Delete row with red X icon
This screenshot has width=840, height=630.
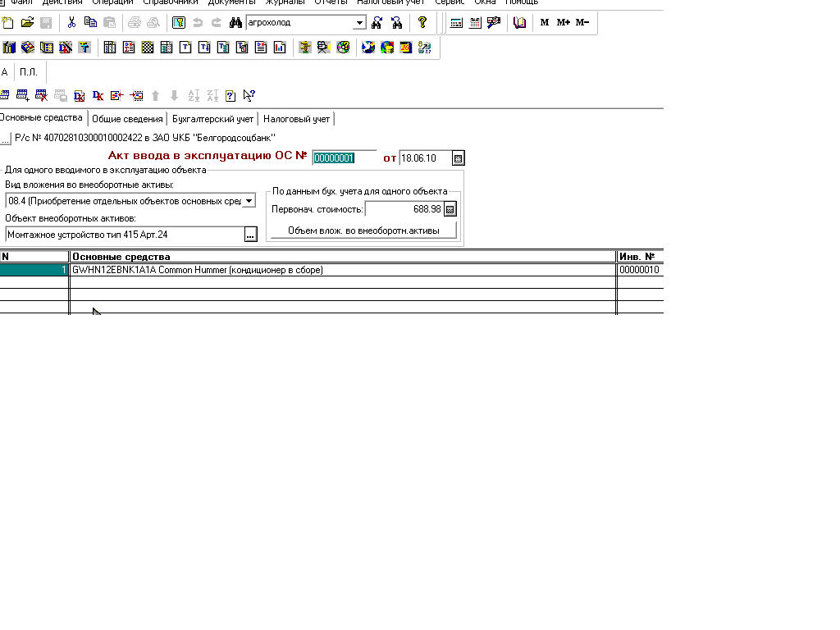(41, 95)
